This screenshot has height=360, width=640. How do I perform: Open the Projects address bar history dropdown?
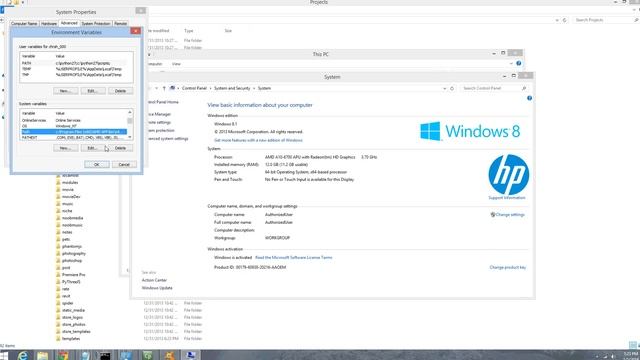557,20
